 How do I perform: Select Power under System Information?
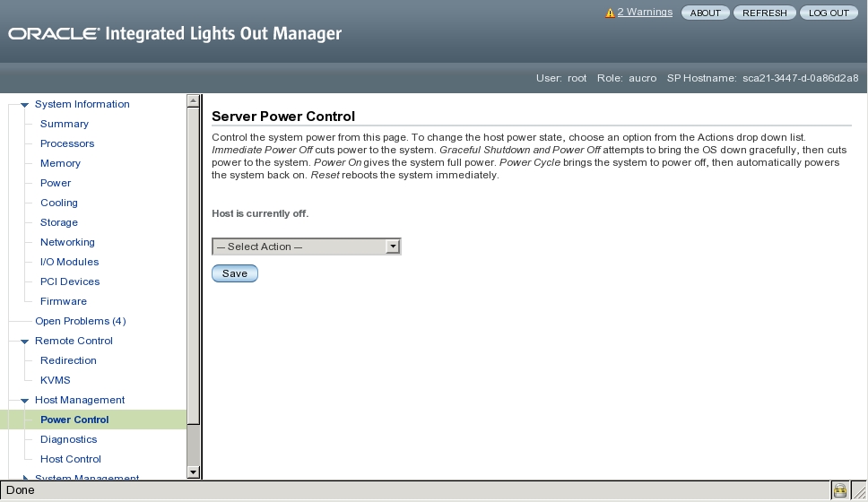pyautogui.click(x=56, y=183)
